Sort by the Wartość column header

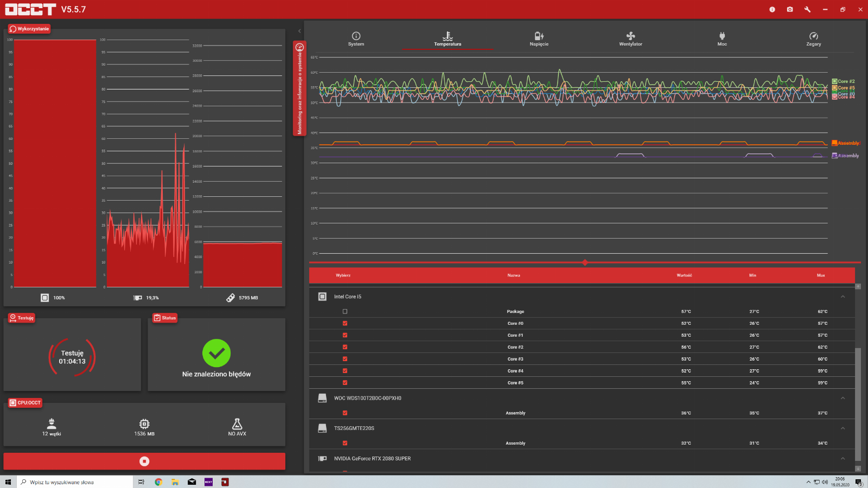coord(684,275)
